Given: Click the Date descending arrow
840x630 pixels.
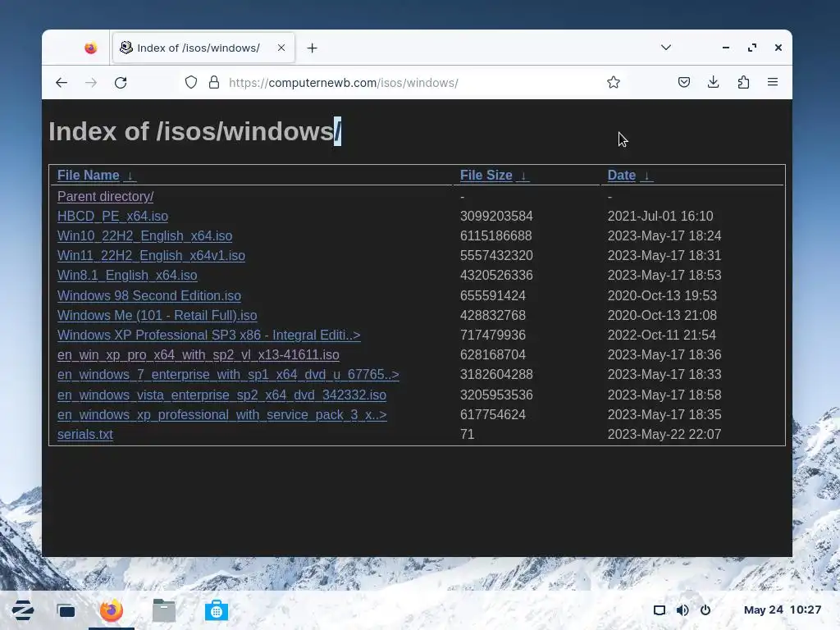Looking at the screenshot, I should pos(646,176).
